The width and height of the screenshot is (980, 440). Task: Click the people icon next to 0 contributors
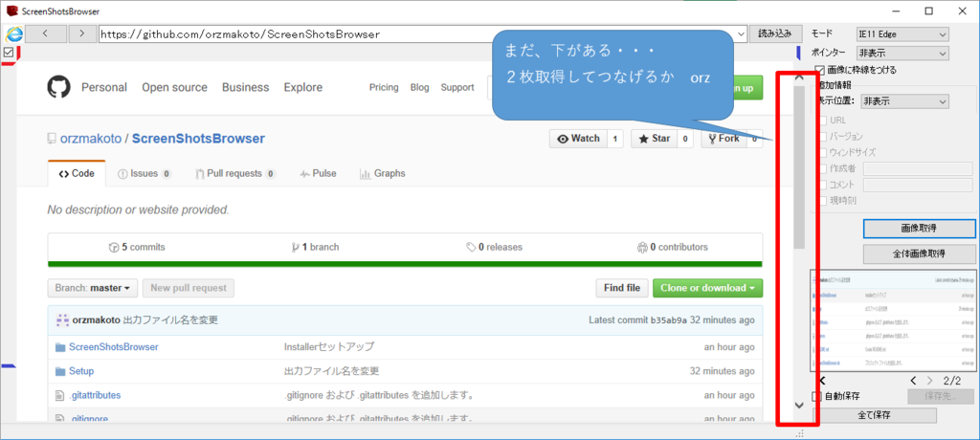coord(642,247)
